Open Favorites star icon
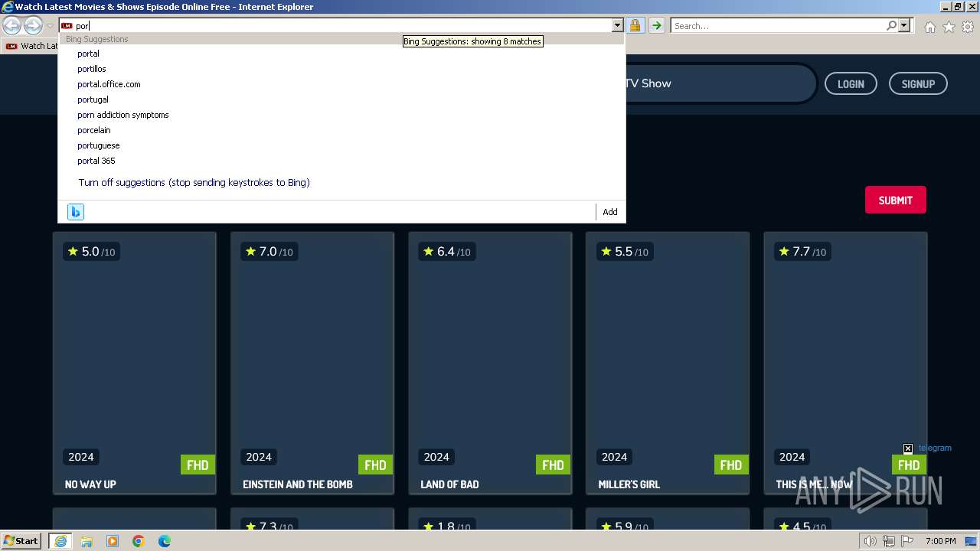Viewport: 980px width, 551px height. [x=949, y=27]
